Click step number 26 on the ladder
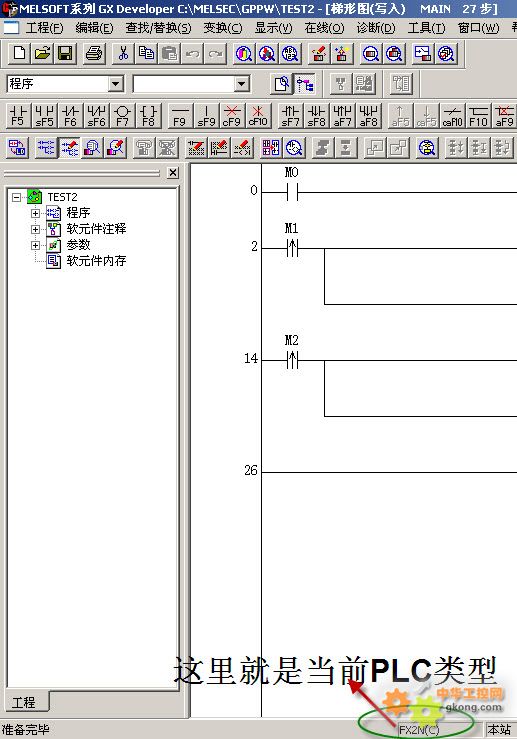The image size is (517, 739). point(251,470)
